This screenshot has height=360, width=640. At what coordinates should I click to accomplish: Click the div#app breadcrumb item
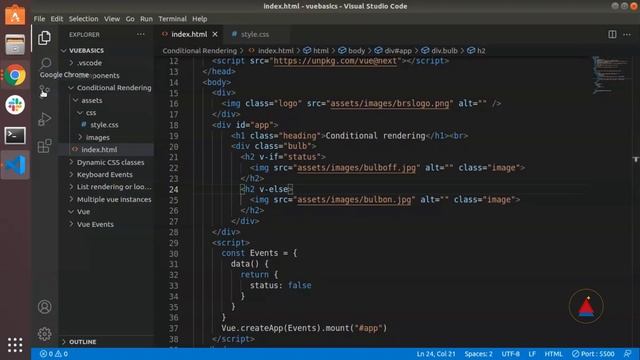393,51
